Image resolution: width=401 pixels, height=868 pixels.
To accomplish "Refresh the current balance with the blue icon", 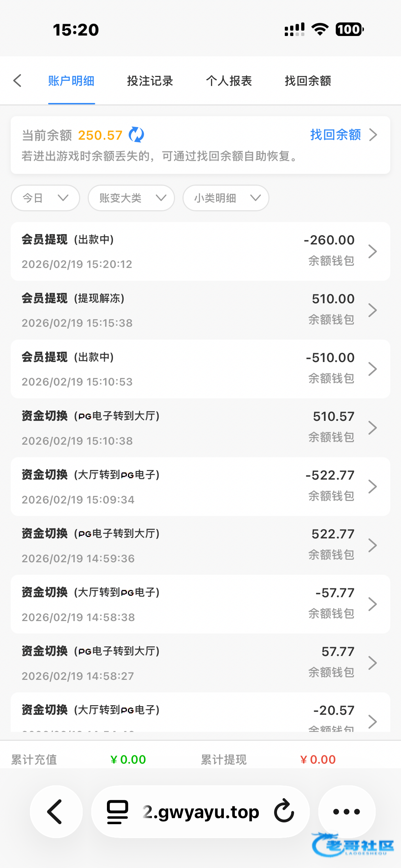I will click(x=136, y=135).
